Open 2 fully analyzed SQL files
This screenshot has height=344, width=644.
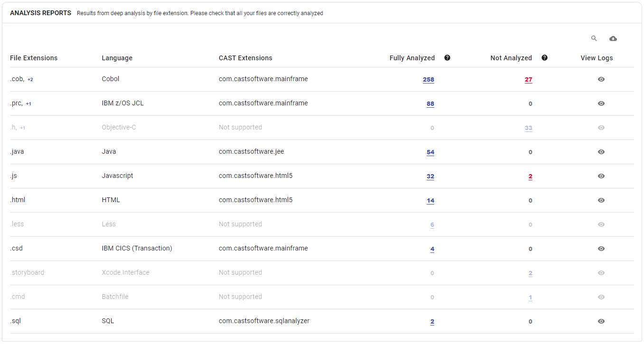[432, 322]
